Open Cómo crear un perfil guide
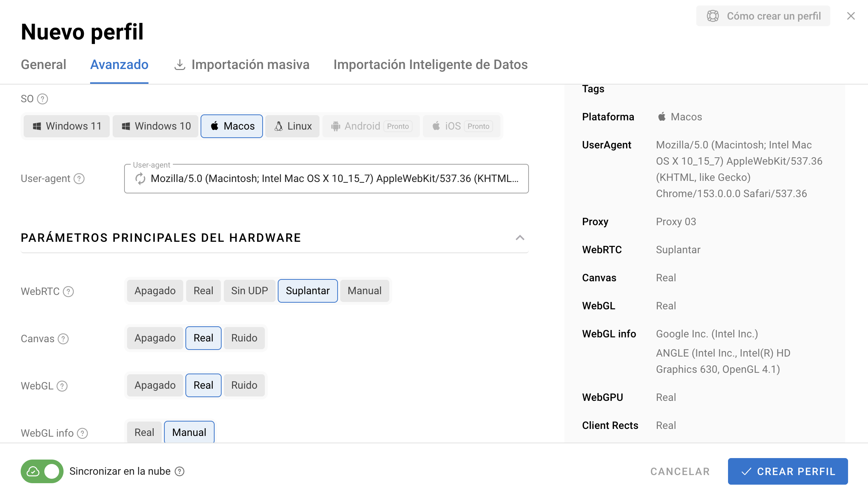 tap(763, 16)
